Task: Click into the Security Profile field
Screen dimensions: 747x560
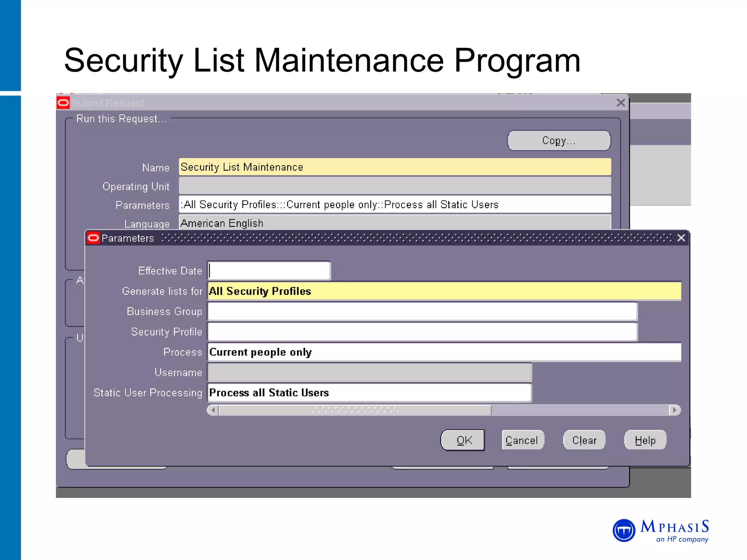Action: pyautogui.click(x=422, y=332)
